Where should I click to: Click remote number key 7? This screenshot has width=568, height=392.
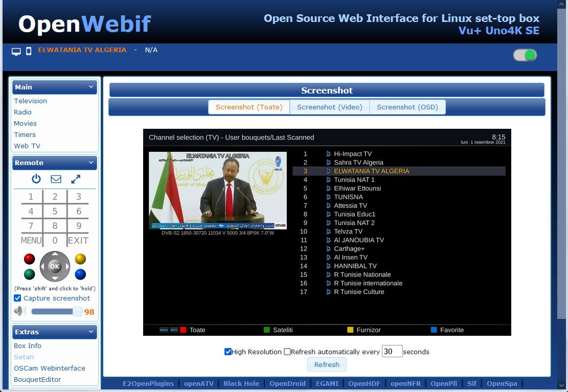click(x=31, y=226)
